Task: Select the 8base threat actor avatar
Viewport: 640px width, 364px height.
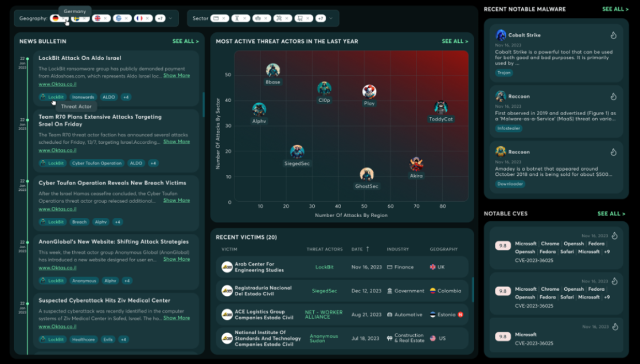Action: coord(273,70)
